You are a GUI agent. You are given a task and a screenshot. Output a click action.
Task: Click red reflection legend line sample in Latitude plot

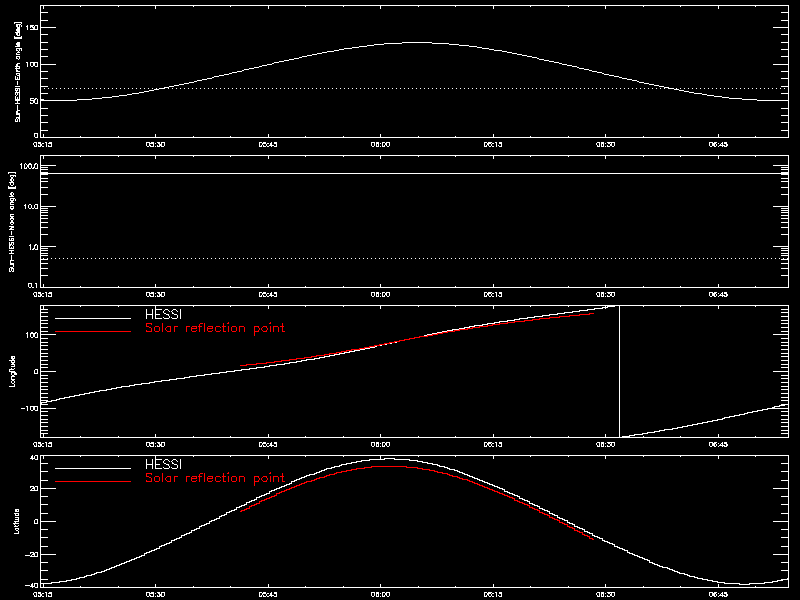93,482
